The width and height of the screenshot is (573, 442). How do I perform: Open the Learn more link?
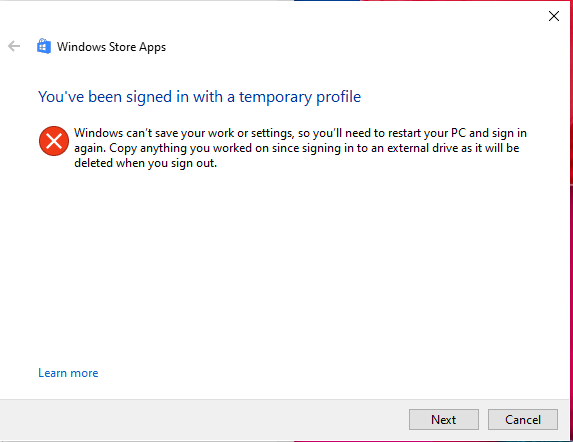68,373
